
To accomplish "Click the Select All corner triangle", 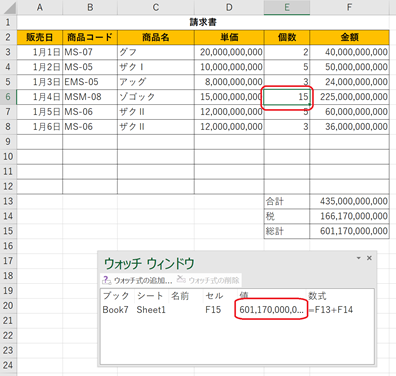I will pyautogui.click(x=10, y=8).
